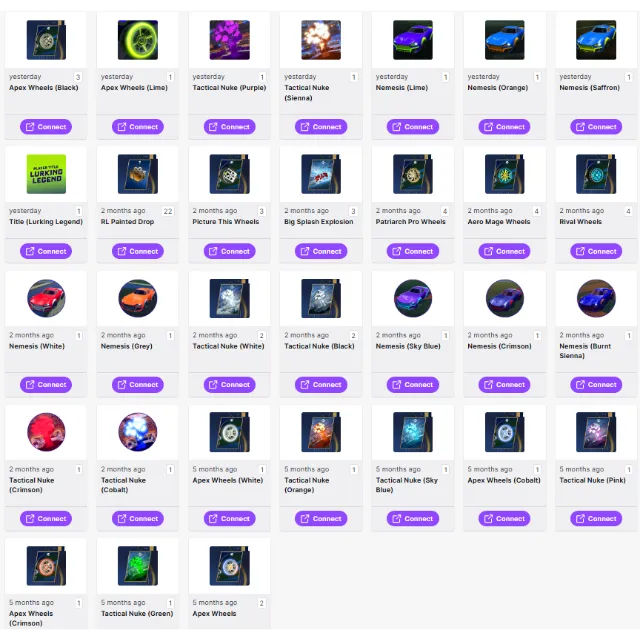The width and height of the screenshot is (640, 640).
Task: Click the Big Splash Explosion blueprint image
Action: pos(321,174)
